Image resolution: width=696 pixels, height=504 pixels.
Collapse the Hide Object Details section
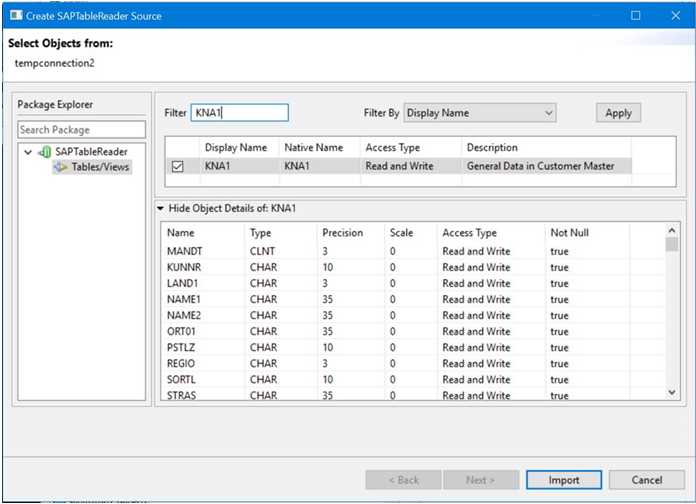[x=160, y=208]
